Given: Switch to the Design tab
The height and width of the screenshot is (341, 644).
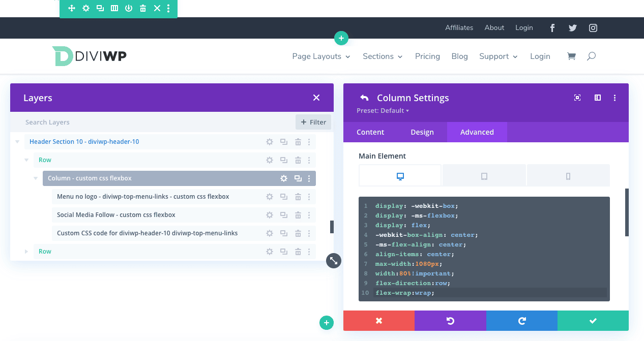Looking at the screenshot, I should pyautogui.click(x=422, y=132).
